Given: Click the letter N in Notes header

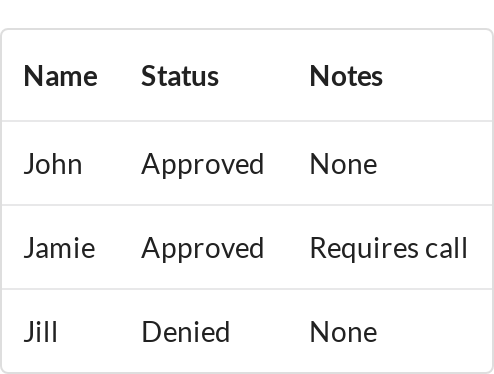Looking at the screenshot, I should tap(319, 76).
